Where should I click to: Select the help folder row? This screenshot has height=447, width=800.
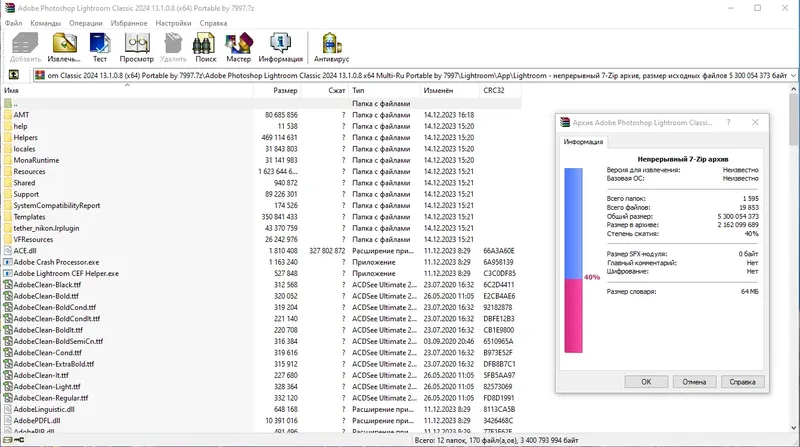[262, 126]
